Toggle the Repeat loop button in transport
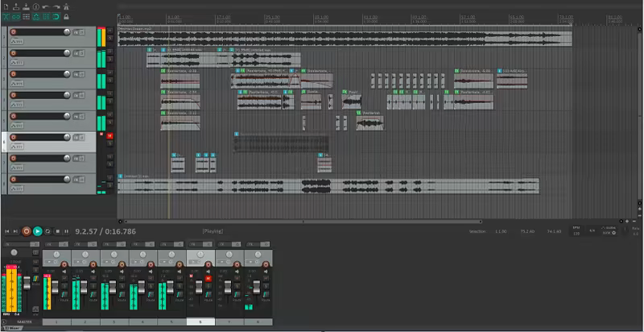The image size is (644, 332). (47, 231)
